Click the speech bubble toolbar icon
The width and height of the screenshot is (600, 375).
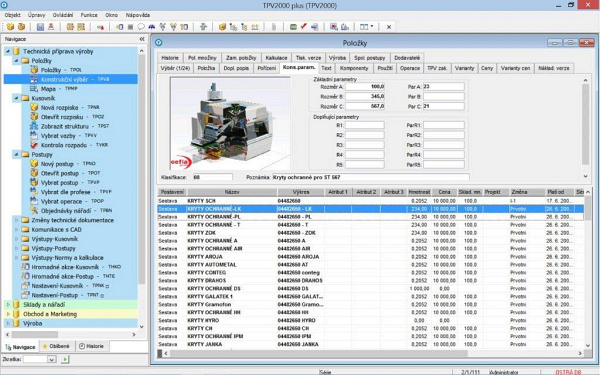[x=141, y=27]
